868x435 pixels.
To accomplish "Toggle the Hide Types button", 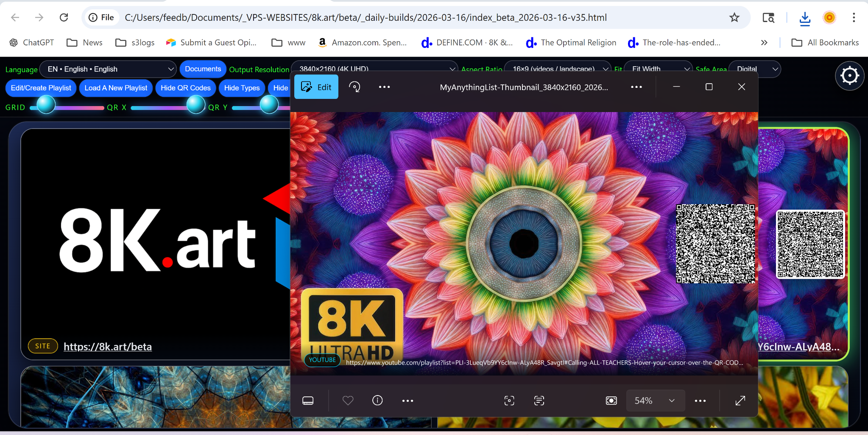I will pyautogui.click(x=242, y=88).
